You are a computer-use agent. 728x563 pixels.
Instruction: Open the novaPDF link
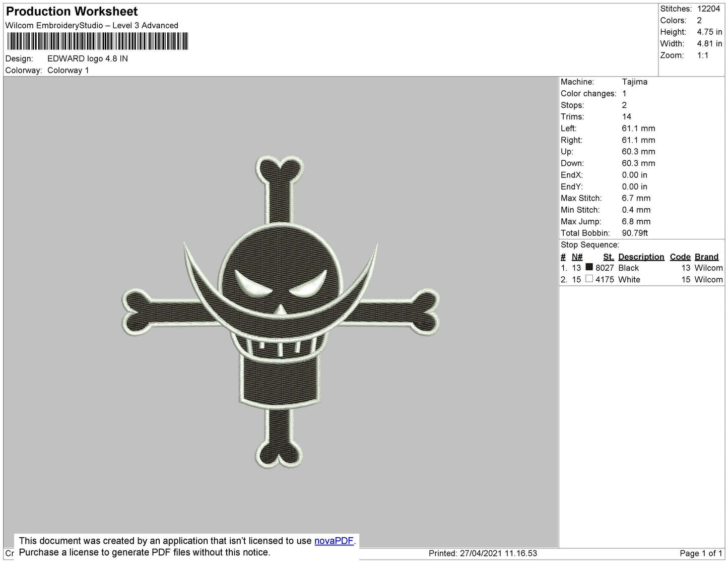pos(334,541)
